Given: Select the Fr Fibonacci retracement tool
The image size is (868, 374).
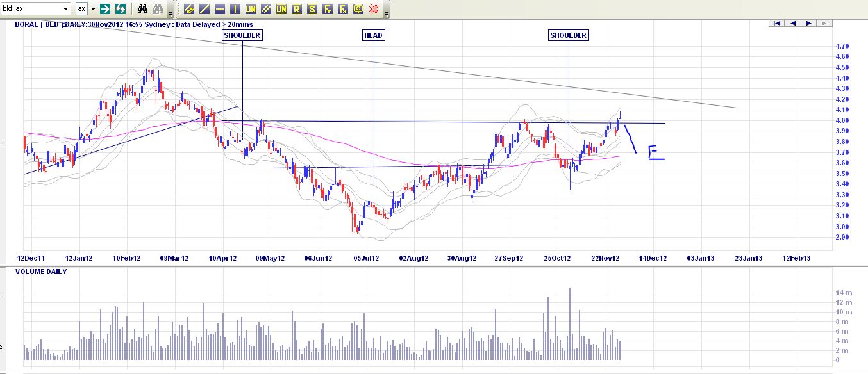Looking at the screenshot, I should 328,9.
